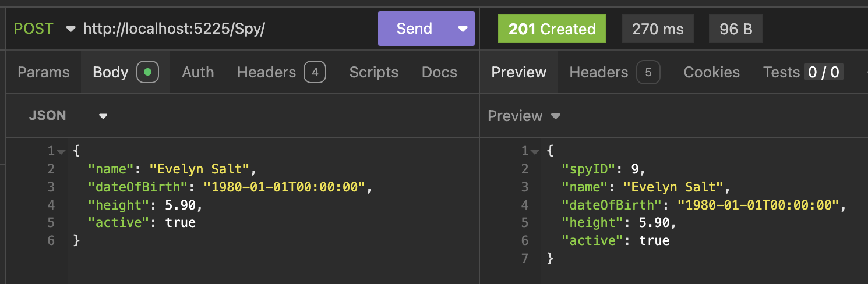Screen dimensions: 868x284
Task: Click the 201 Created status badge
Action: (x=552, y=29)
